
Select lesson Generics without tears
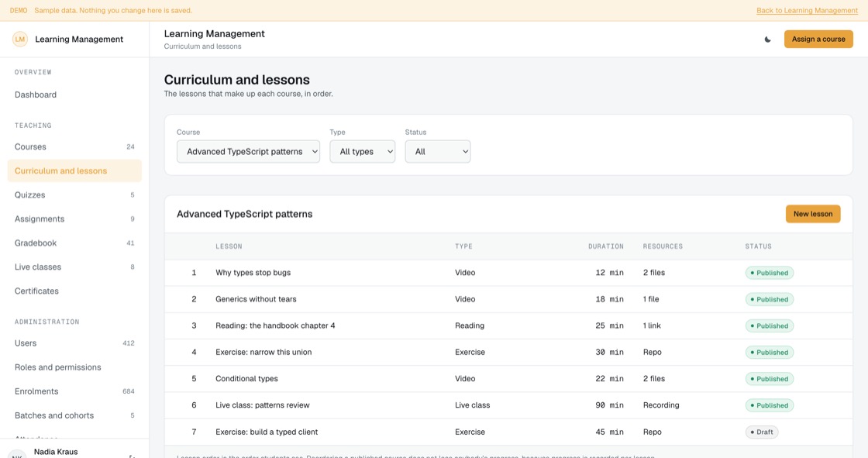tap(256, 299)
